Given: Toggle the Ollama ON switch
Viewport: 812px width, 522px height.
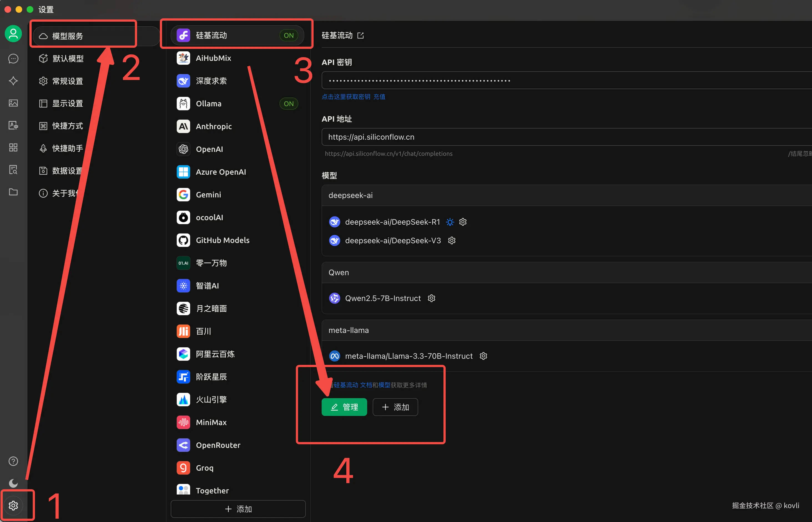Looking at the screenshot, I should [x=289, y=104].
